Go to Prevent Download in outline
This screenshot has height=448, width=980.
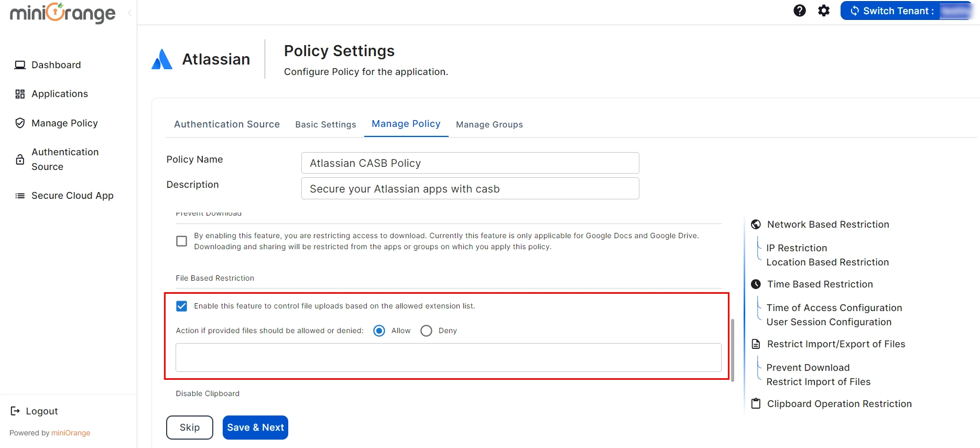tap(808, 368)
